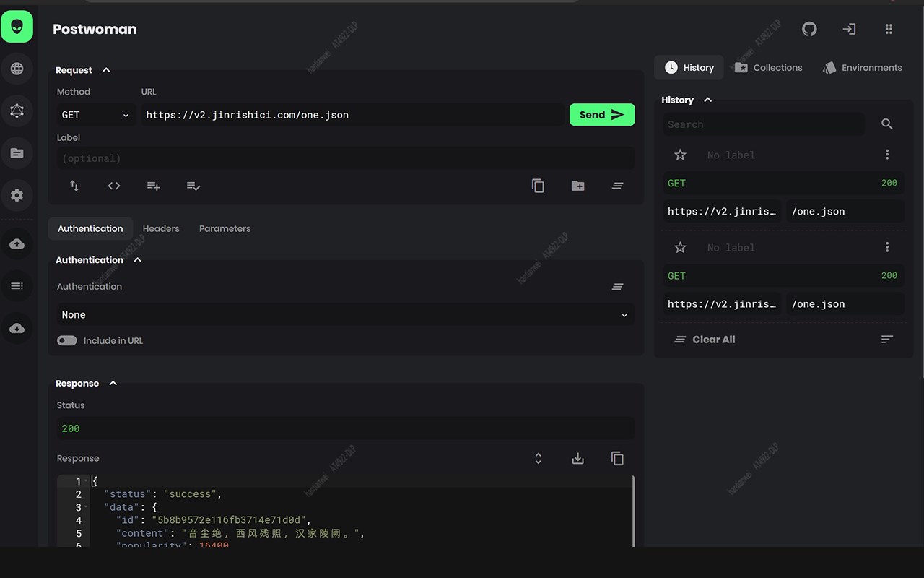Screen dimensions: 924x578
Task: Click the Postwoman title text
Action: point(95,29)
